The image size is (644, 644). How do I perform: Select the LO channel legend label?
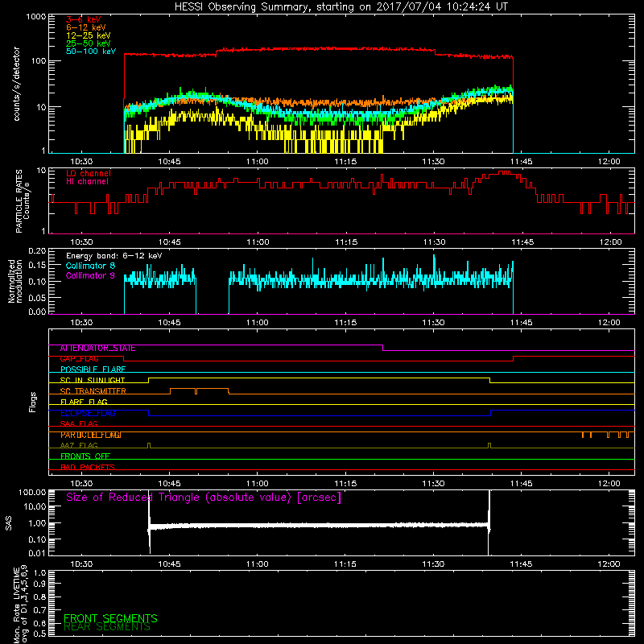(x=89, y=173)
